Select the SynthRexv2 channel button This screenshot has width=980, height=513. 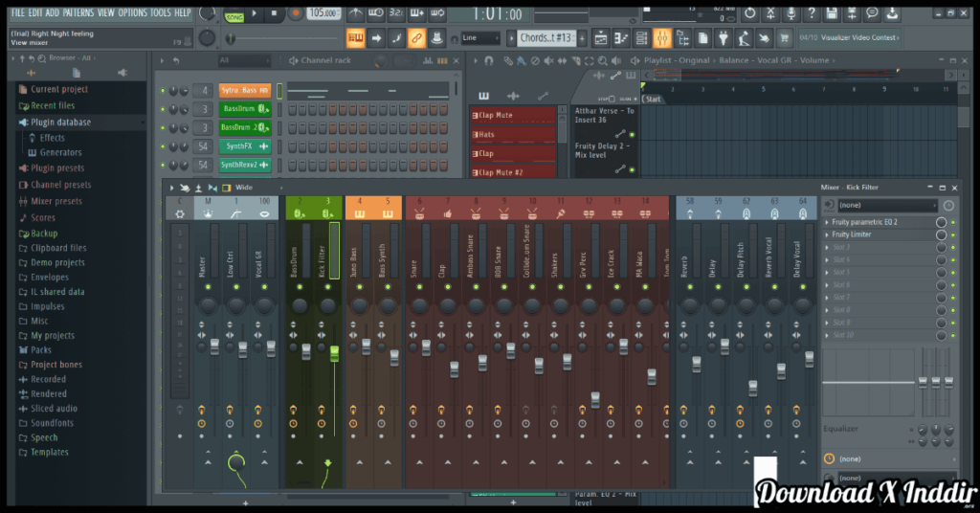245,165
